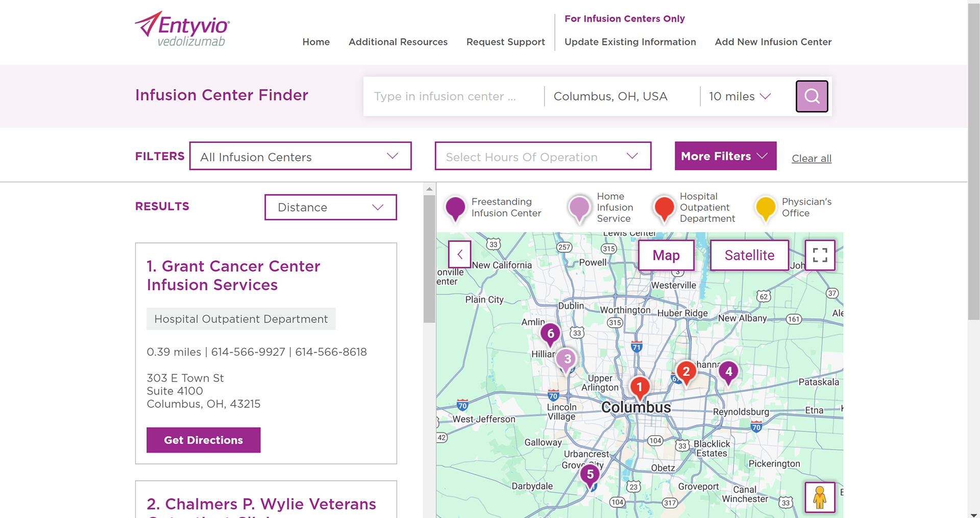The image size is (980, 518).
Task: Select map pin number 2
Action: pos(687,373)
